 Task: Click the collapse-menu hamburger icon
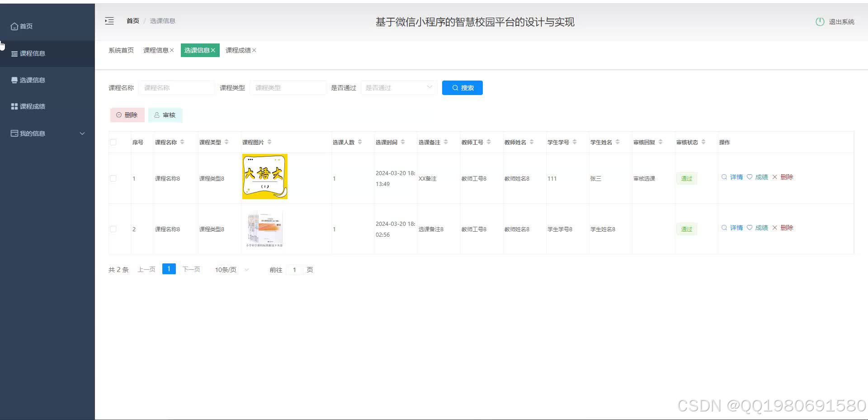point(109,21)
